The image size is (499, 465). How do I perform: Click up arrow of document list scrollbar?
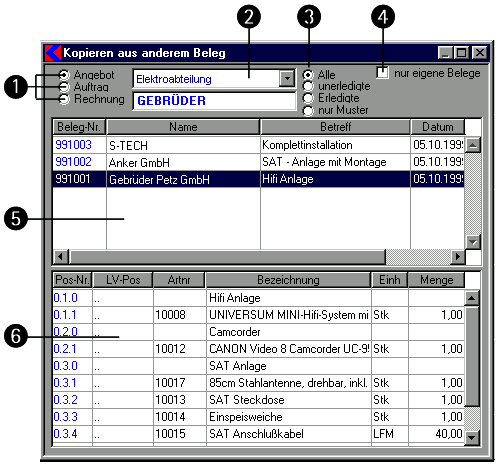473,145
